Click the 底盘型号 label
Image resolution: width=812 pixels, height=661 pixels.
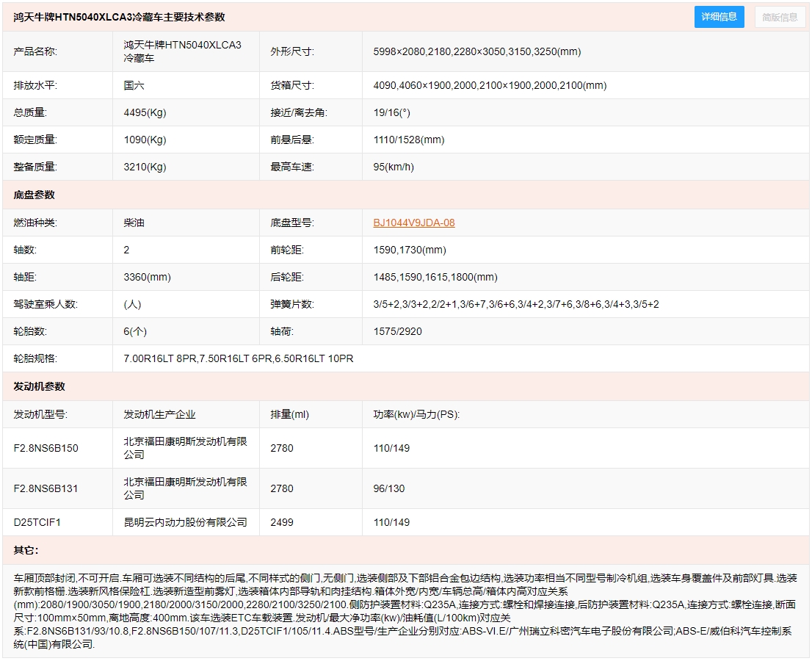[x=292, y=223]
